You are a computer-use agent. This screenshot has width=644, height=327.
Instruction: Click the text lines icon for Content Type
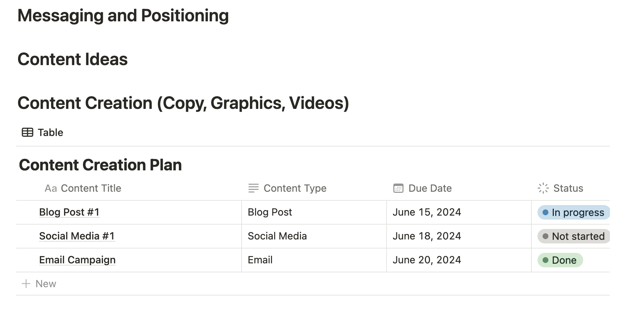(x=254, y=188)
